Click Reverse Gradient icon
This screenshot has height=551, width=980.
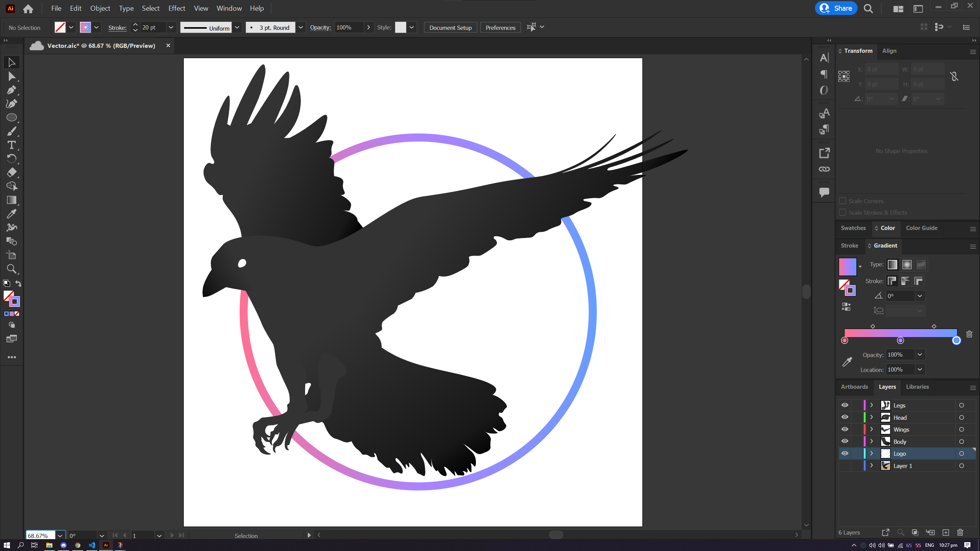846,307
